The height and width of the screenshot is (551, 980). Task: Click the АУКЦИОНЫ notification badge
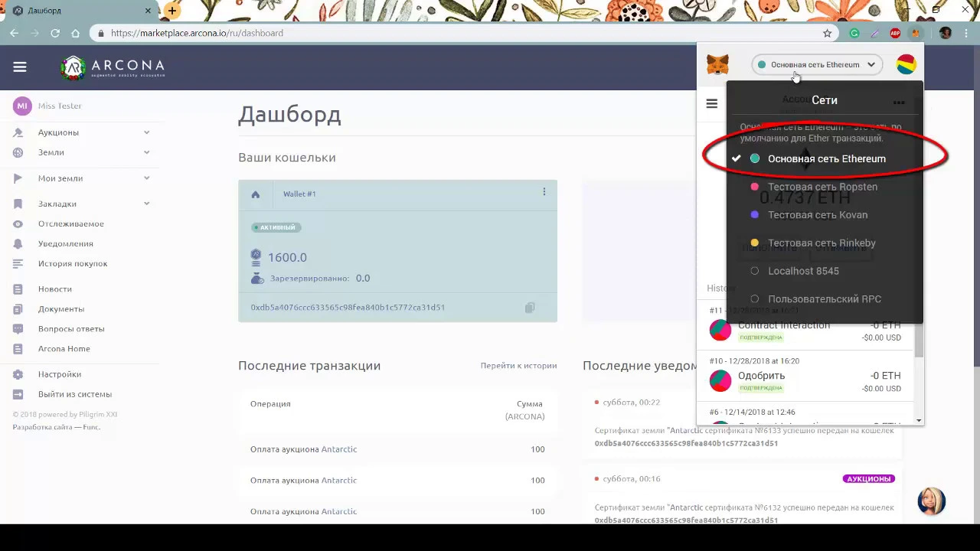(869, 479)
